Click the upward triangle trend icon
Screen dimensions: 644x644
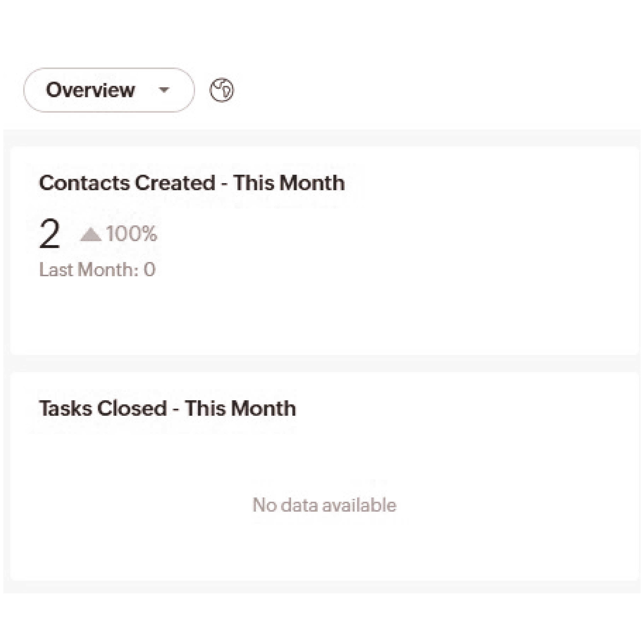click(91, 234)
